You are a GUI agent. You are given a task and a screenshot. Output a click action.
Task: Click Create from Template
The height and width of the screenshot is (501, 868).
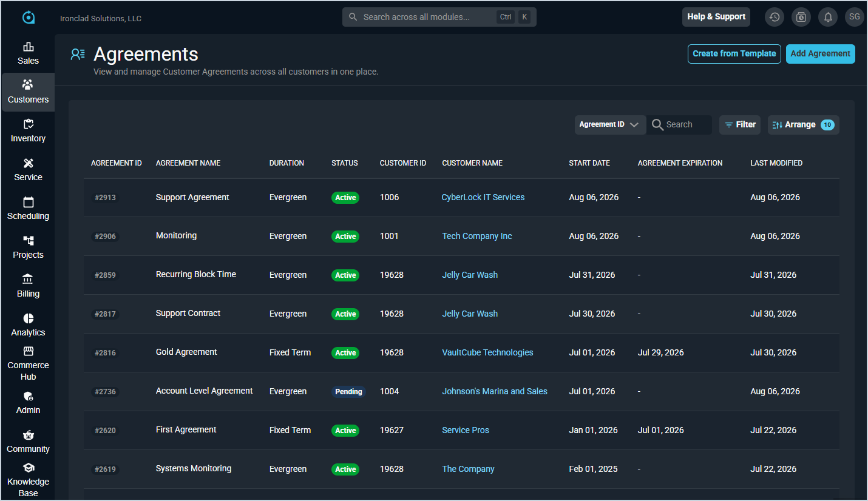[734, 53]
